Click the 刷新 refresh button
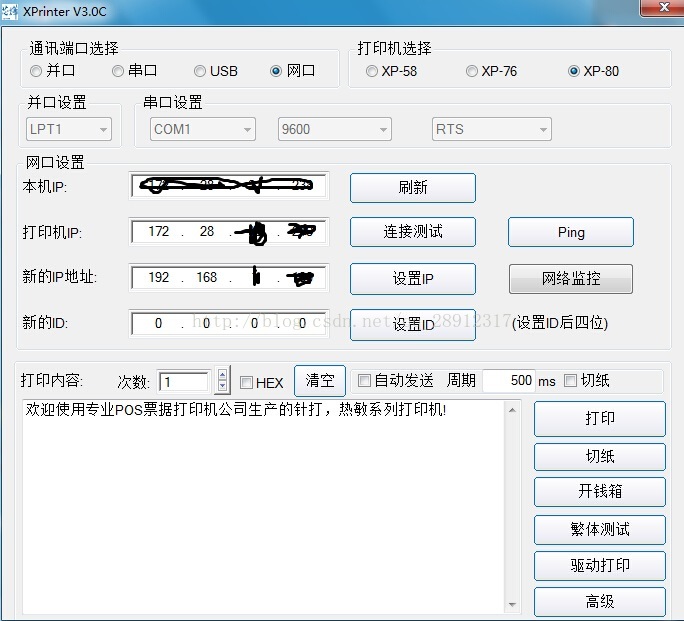 pos(413,188)
